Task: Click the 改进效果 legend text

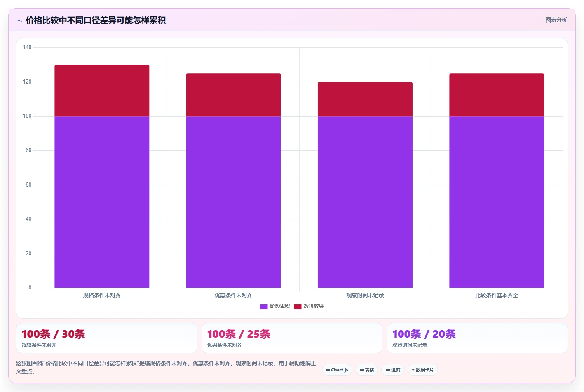Action: click(x=314, y=306)
